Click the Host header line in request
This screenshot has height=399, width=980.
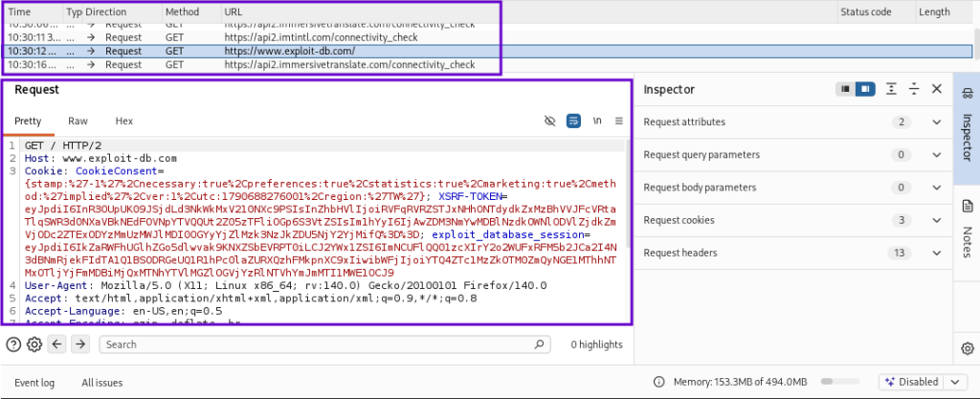tap(100, 159)
